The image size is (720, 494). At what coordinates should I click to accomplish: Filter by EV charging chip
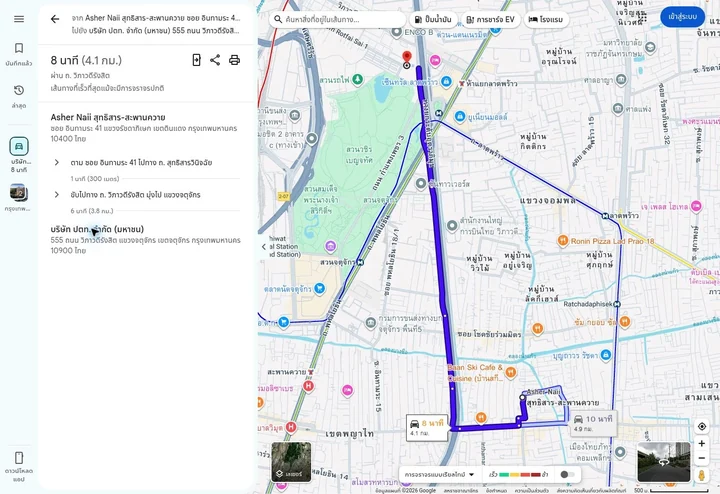tap(490, 19)
